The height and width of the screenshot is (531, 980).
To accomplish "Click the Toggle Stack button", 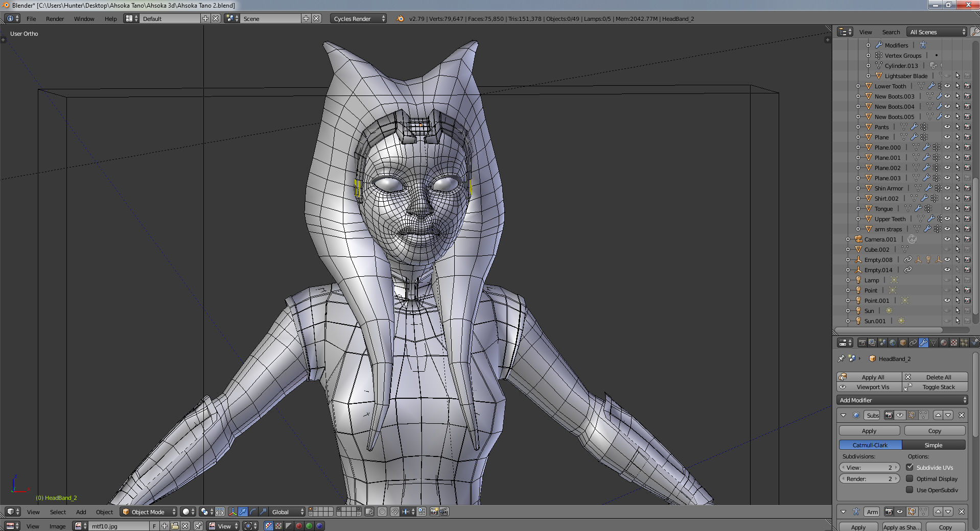I will point(935,387).
